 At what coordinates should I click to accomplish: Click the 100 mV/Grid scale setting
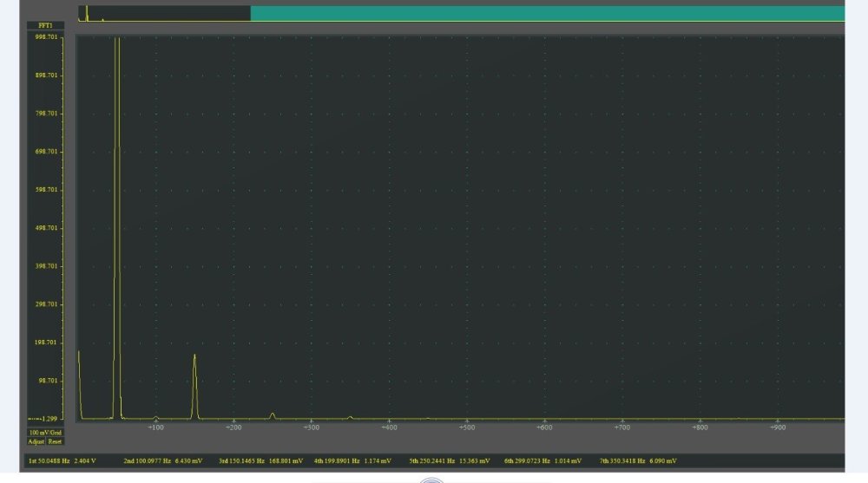tap(45, 432)
